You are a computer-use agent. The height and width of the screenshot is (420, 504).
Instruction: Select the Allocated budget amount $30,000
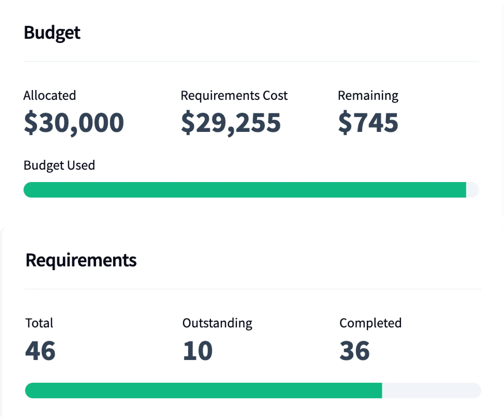(x=73, y=123)
